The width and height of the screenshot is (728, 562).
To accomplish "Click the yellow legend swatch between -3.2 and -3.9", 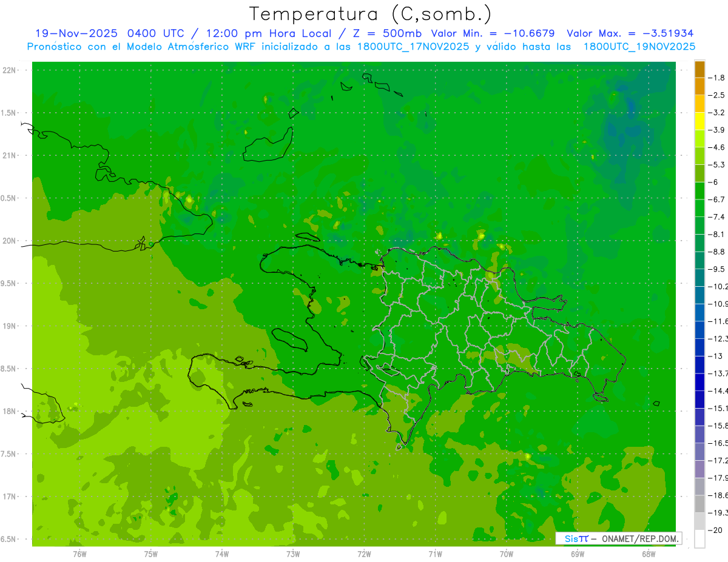I will coord(699,121).
